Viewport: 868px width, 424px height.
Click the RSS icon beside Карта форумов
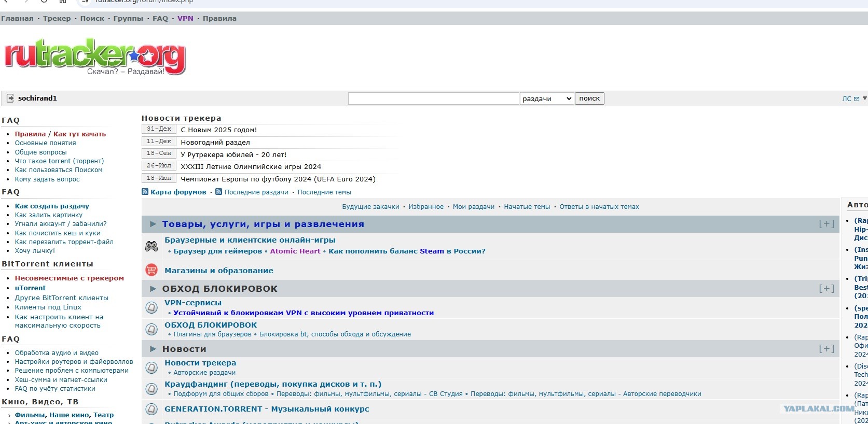point(145,192)
